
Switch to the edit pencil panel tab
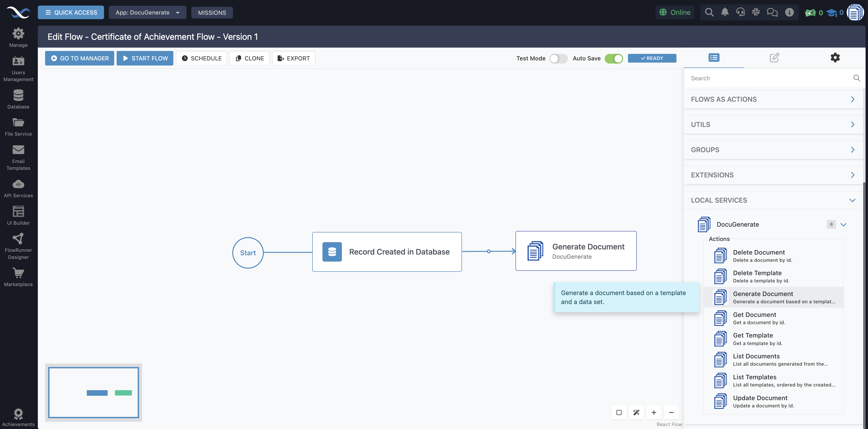click(x=774, y=57)
